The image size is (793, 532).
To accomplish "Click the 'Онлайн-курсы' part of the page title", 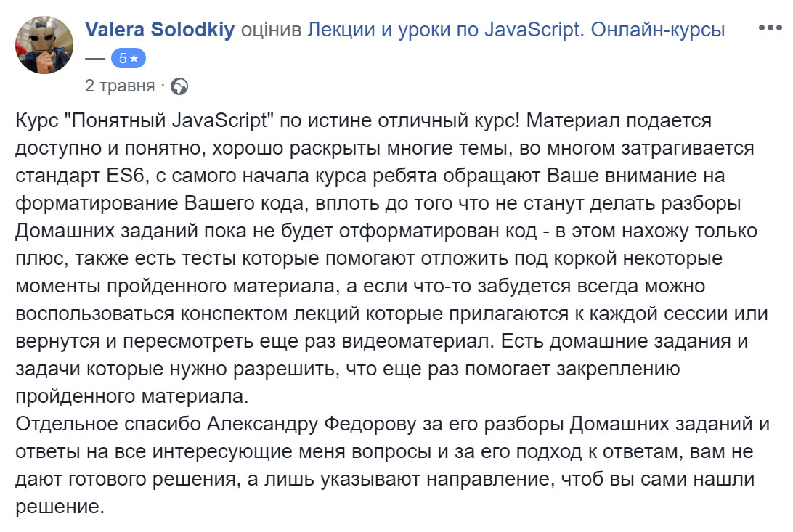I will [658, 30].
